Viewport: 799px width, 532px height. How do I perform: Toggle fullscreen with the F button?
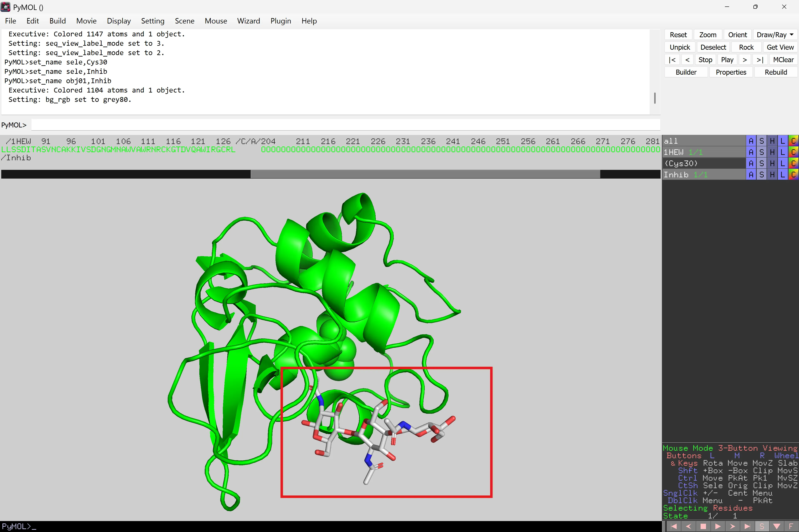point(791,526)
